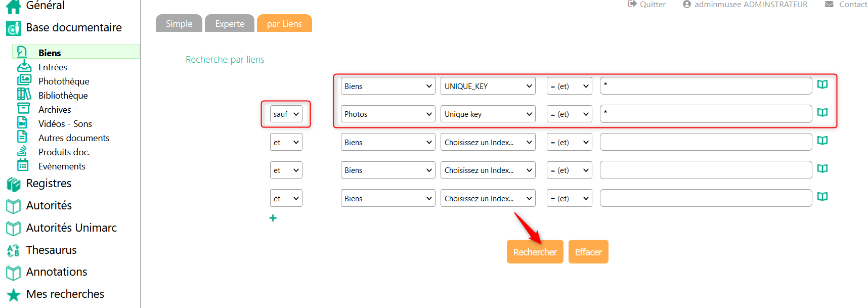Screen dimensions: 868x308
Task: Click the Quitter logout icon
Action: click(x=632, y=4)
